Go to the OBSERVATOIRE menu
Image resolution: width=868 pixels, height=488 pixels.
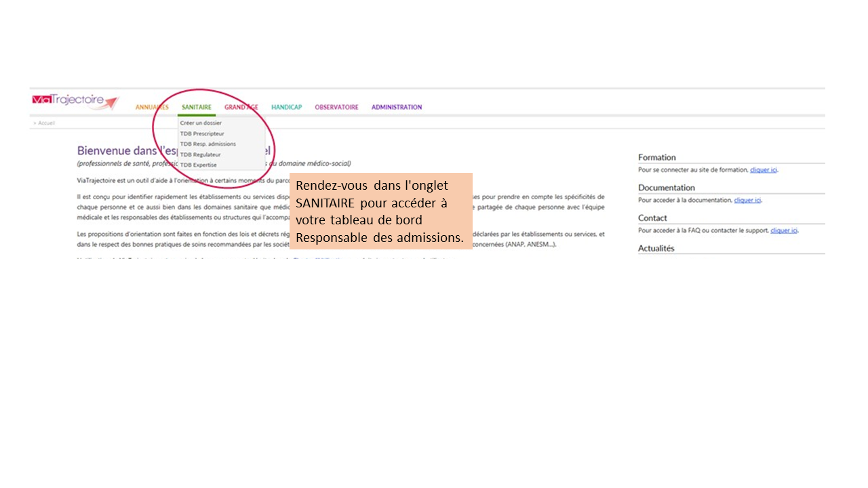pos(336,107)
